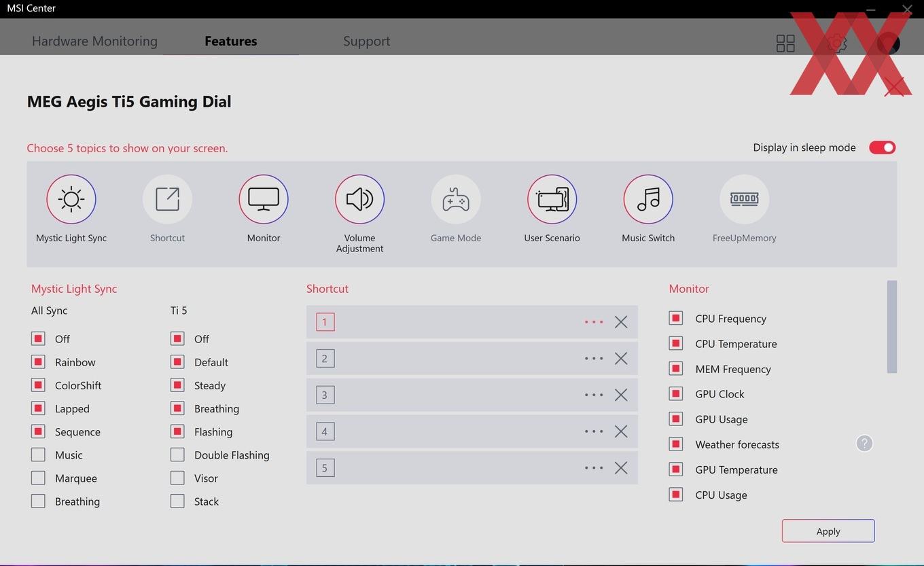Viewport: 924px width, 566px height.
Task: Uncheck Ti 5 Flashing checkbox
Action: point(177,431)
